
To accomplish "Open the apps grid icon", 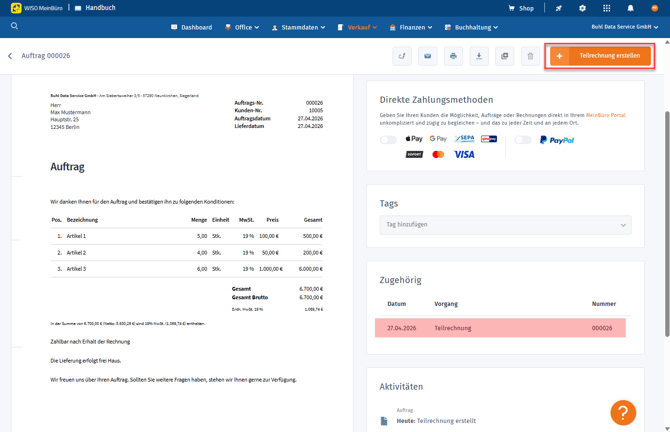I will 606,8.
